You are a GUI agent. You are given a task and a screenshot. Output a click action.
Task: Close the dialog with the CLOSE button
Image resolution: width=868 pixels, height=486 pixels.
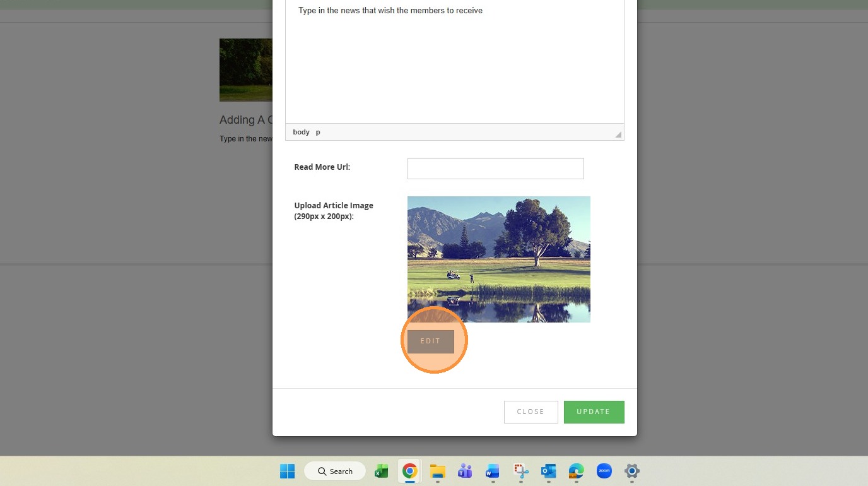(x=531, y=412)
